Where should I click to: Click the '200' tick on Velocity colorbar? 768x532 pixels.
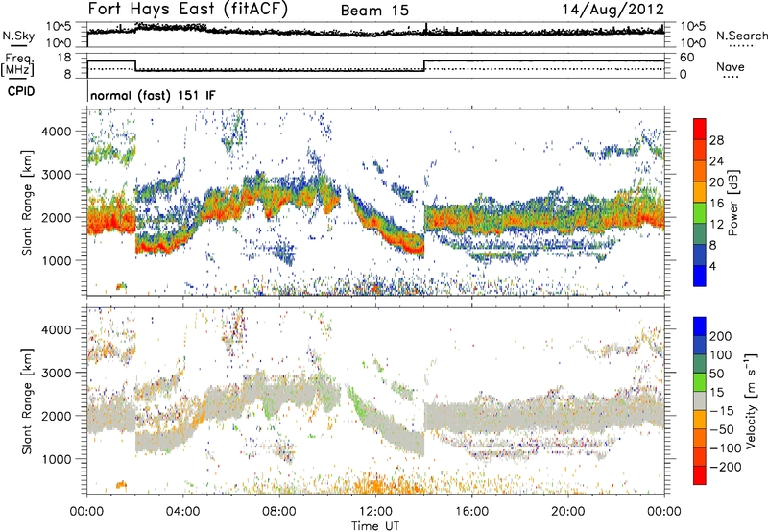pos(720,336)
